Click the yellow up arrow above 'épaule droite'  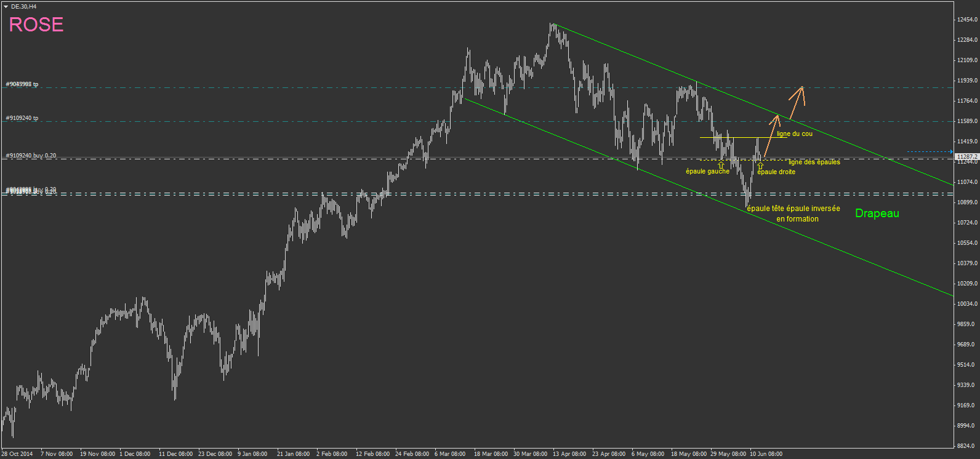coord(760,166)
